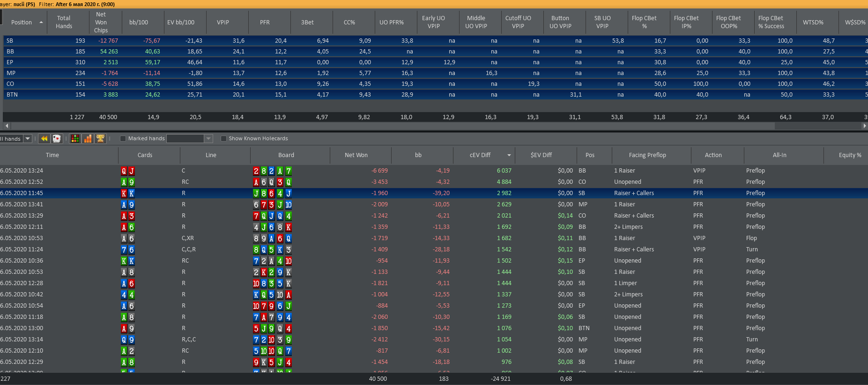
Task: Click the 4 4 hole cards at 10:42
Action: coord(128,294)
